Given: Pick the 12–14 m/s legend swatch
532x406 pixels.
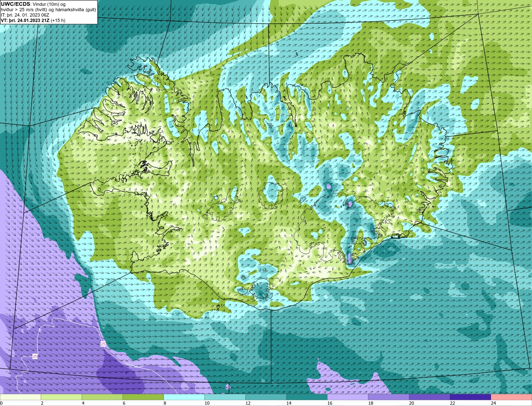Looking at the screenshot, I should tap(266, 397).
